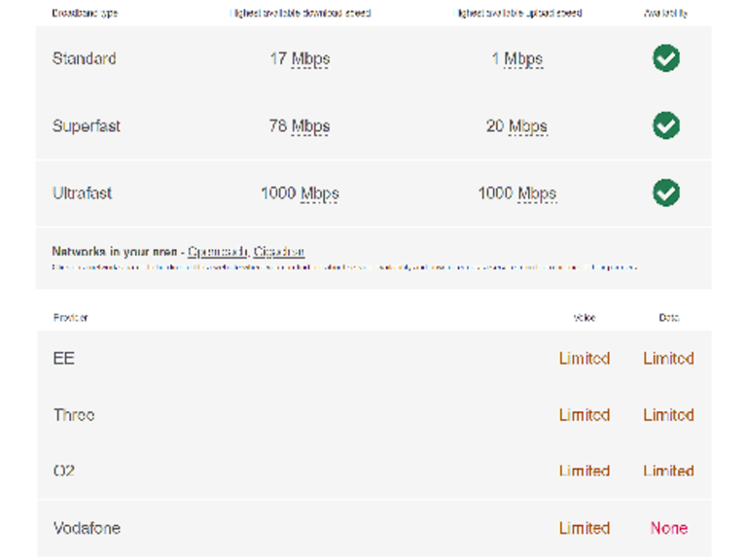Screen dimensions: 747x560
Task: Open the Gigaclear network link
Action: tap(279, 252)
